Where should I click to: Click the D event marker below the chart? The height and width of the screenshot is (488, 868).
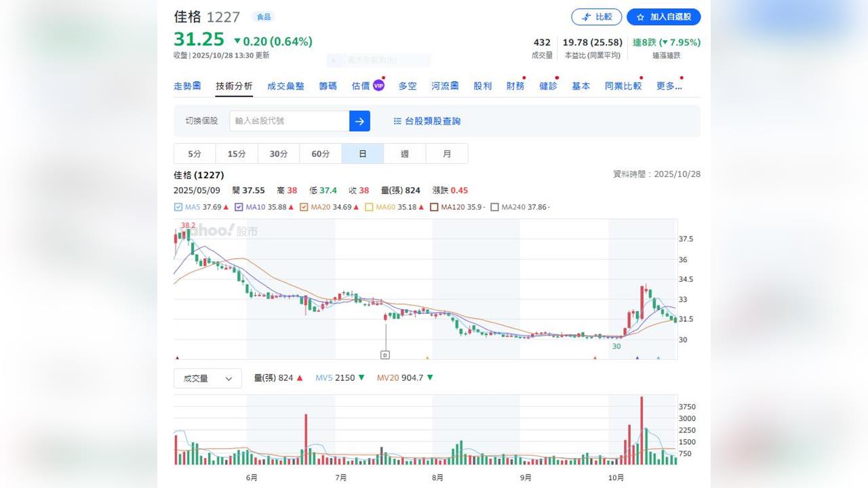[387, 354]
